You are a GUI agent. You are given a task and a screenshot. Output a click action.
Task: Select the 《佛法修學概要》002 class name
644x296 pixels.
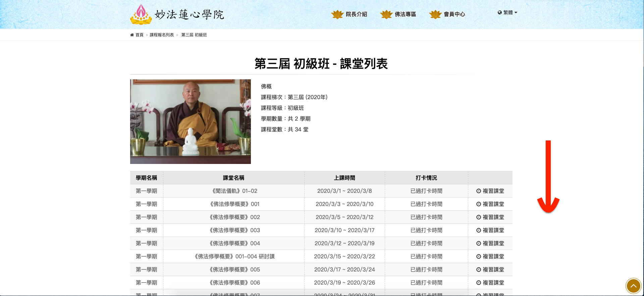tap(234, 217)
